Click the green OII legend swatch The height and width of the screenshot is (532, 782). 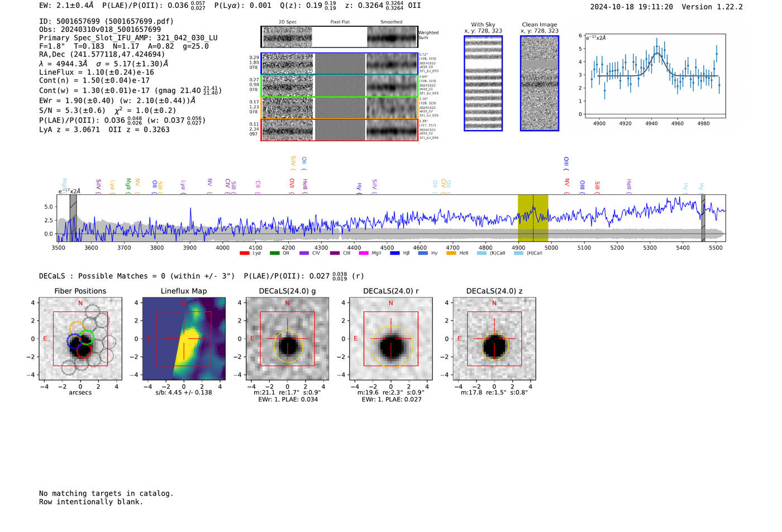point(274,253)
